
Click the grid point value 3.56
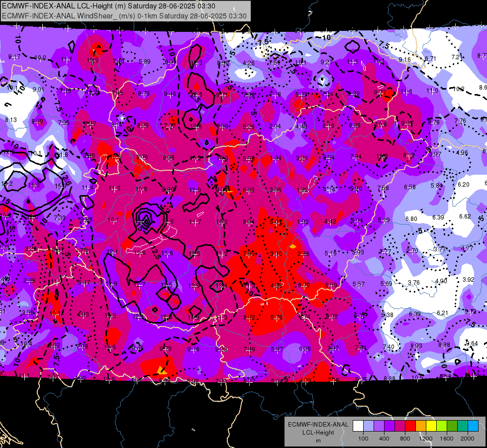pyautogui.click(x=28, y=313)
